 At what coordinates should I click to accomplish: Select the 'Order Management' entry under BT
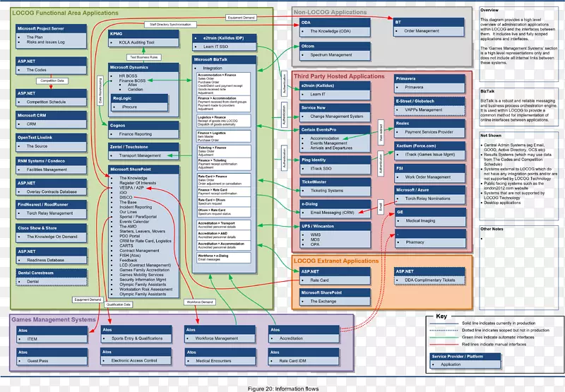[x=422, y=31]
